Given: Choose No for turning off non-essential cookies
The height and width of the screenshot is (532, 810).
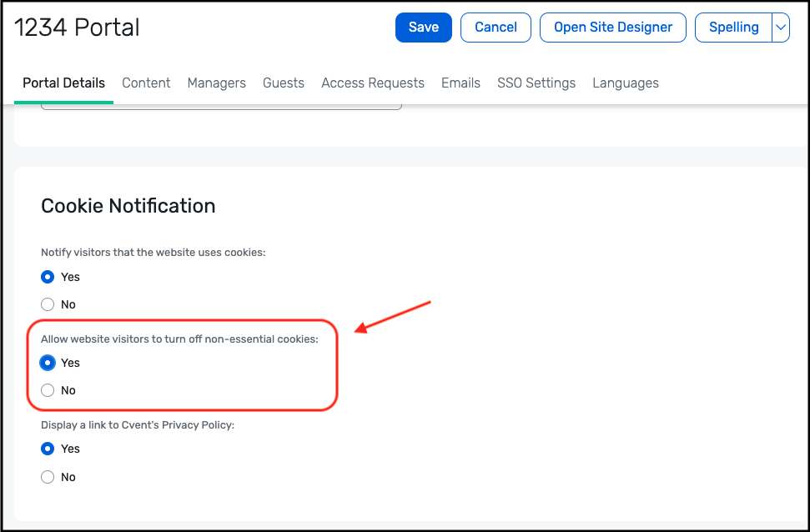Looking at the screenshot, I should (48, 390).
